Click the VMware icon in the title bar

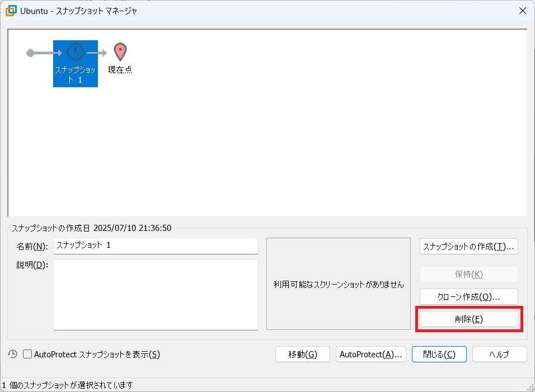pos(11,11)
